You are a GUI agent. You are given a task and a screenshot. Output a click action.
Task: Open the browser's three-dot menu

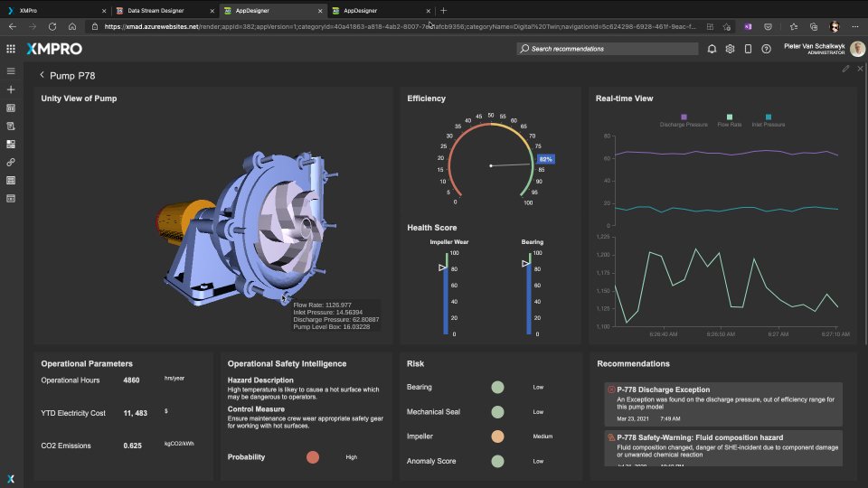point(857,26)
